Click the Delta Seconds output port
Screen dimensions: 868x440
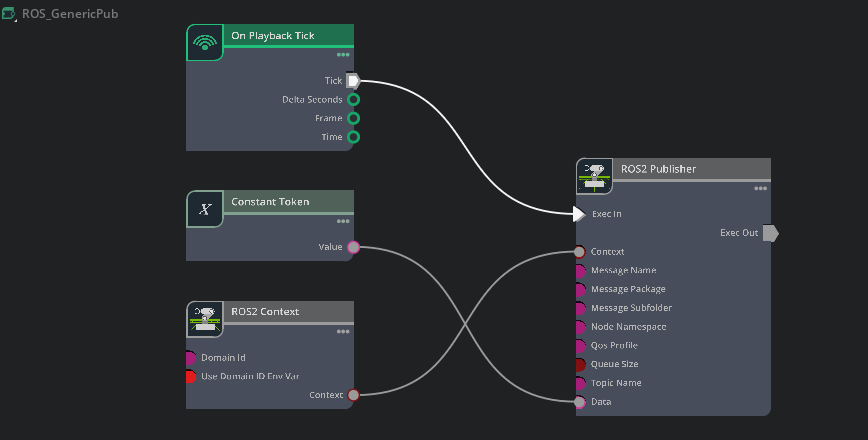coord(353,100)
